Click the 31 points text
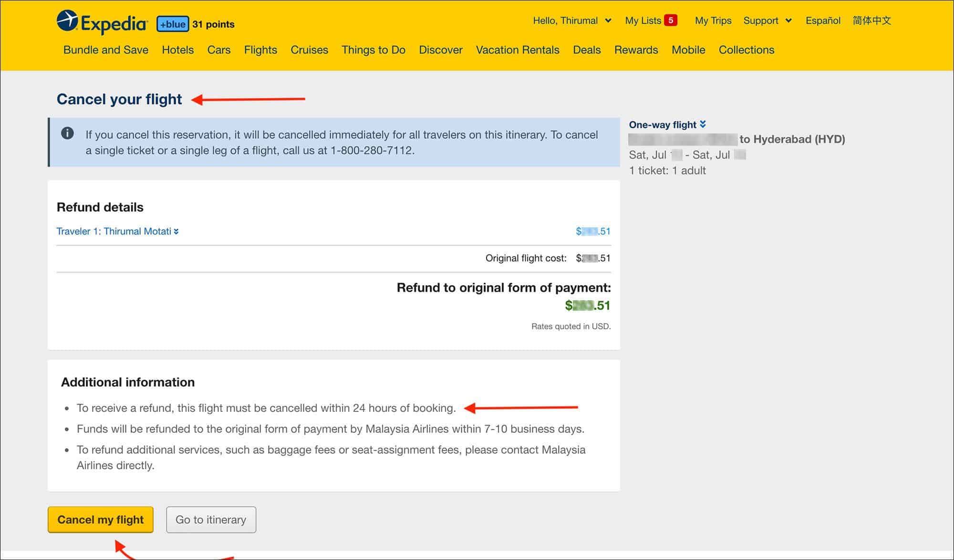954x560 pixels. pos(213,24)
